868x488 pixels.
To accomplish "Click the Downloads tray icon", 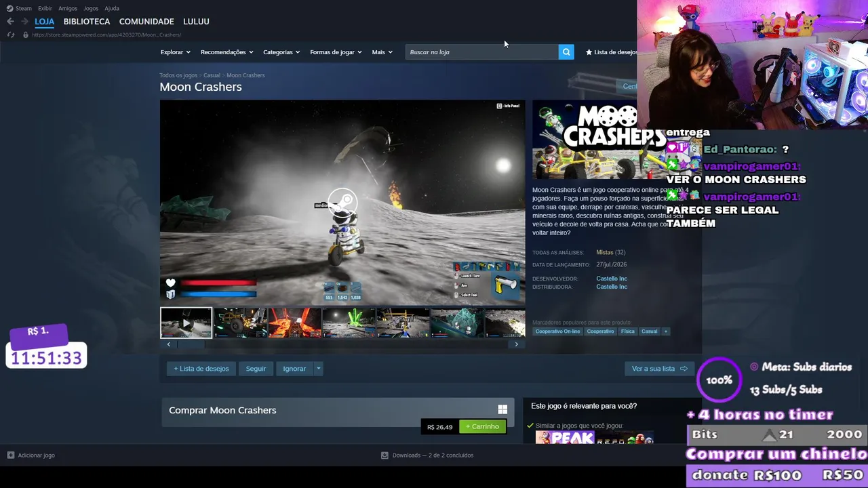I will coord(384,455).
